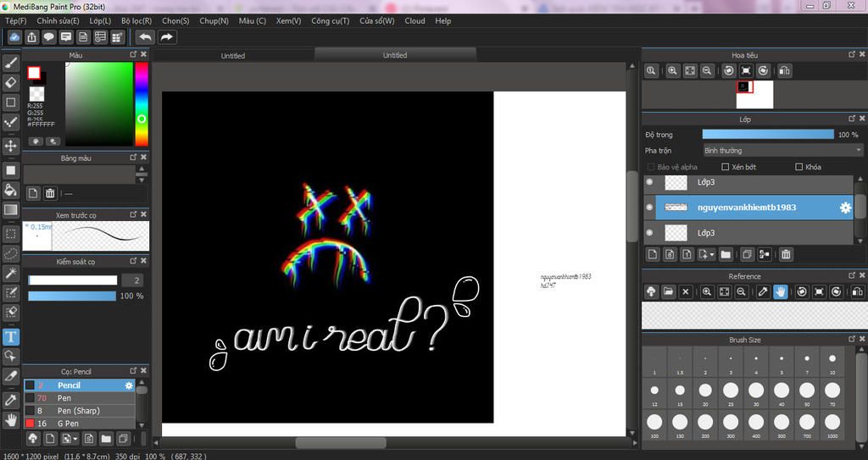
Task: Open the Cloud menu
Action: [415, 20]
